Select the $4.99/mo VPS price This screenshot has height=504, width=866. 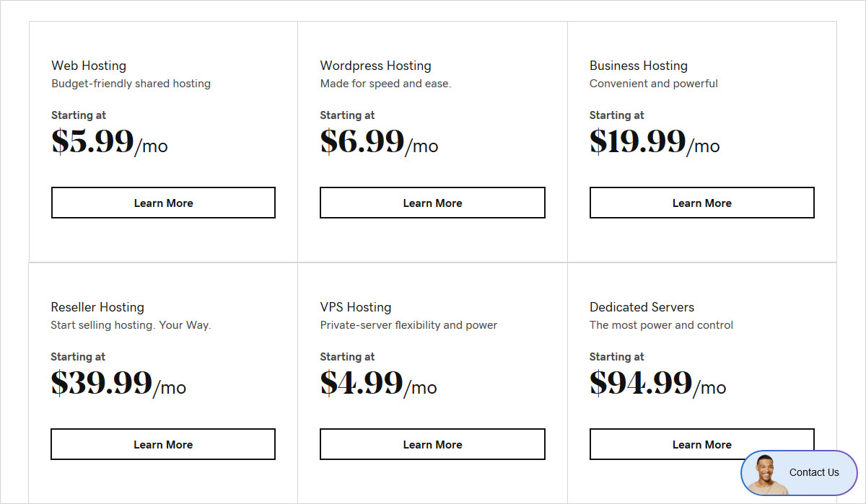coord(378,384)
